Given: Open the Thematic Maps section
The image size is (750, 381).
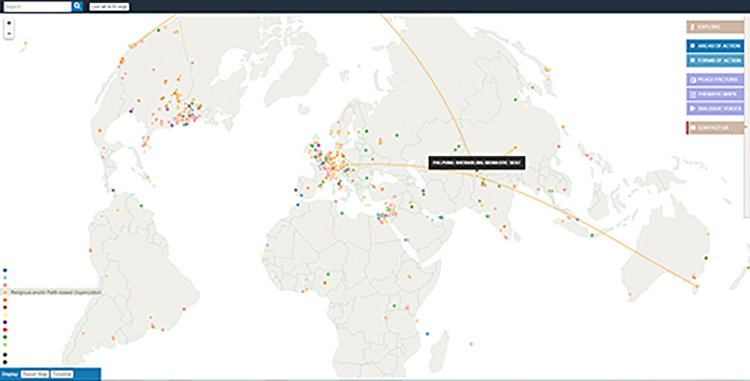Looking at the screenshot, I should tap(715, 94).
